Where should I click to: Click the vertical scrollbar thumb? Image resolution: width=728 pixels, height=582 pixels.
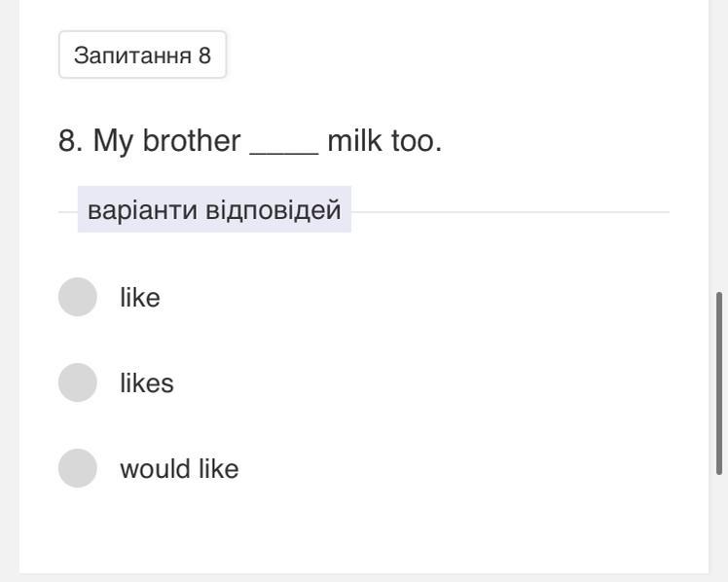coord(719,382)
